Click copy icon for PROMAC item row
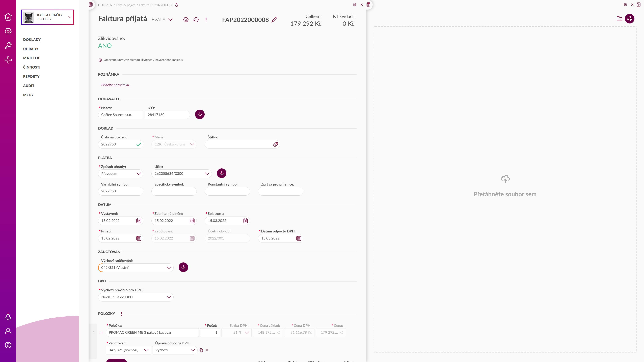The height and width of the screenshot is (362, 644). pyautogui.click(x=201, y=350)
